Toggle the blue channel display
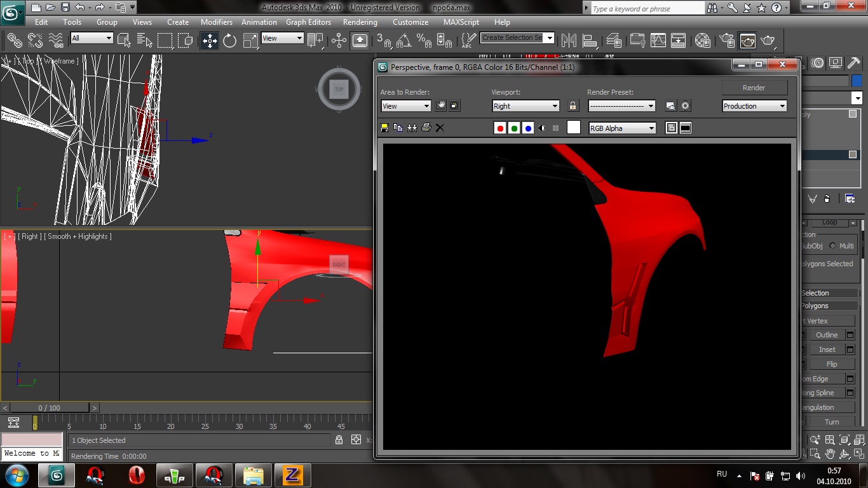Image resolution: width=868 pixels, height=488 pixels. pos(528,128)
